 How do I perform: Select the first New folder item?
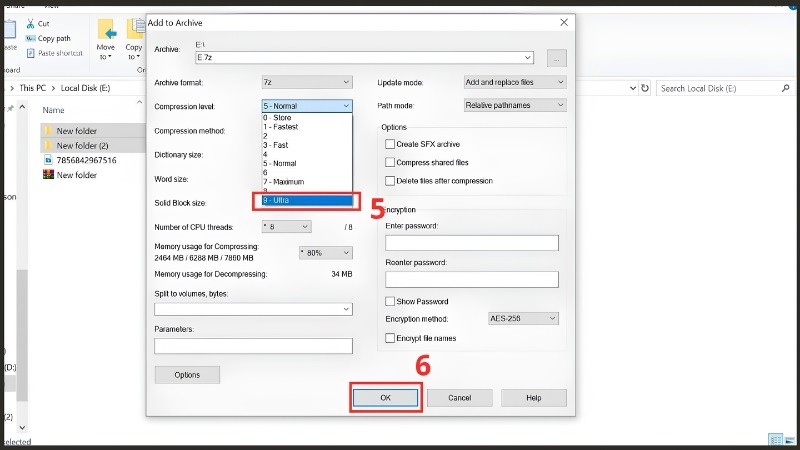tap(92, 131)
